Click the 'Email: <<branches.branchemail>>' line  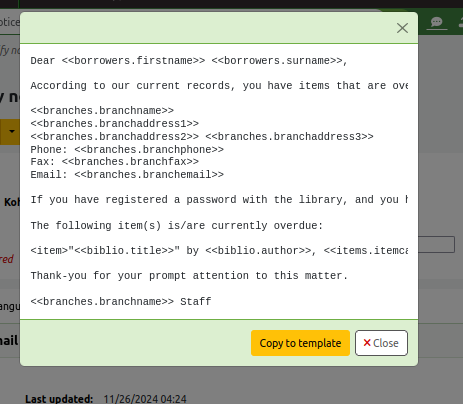(x=127, y=174)
